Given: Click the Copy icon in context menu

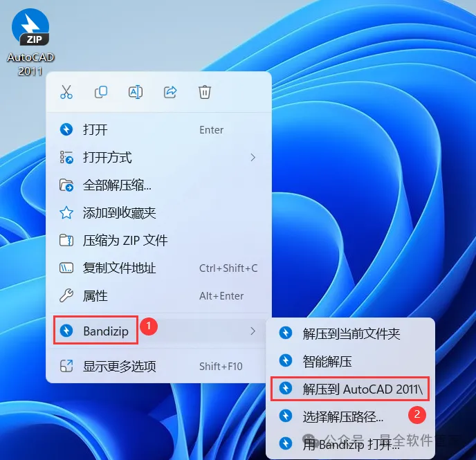Looking at the screenshot, I should tap(101, 92).
